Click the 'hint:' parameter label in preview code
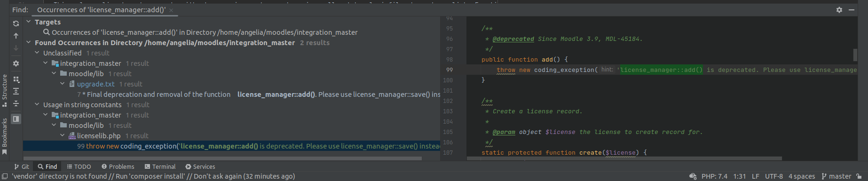This screenshot has height=181, width=868. [x=607, y=70]
